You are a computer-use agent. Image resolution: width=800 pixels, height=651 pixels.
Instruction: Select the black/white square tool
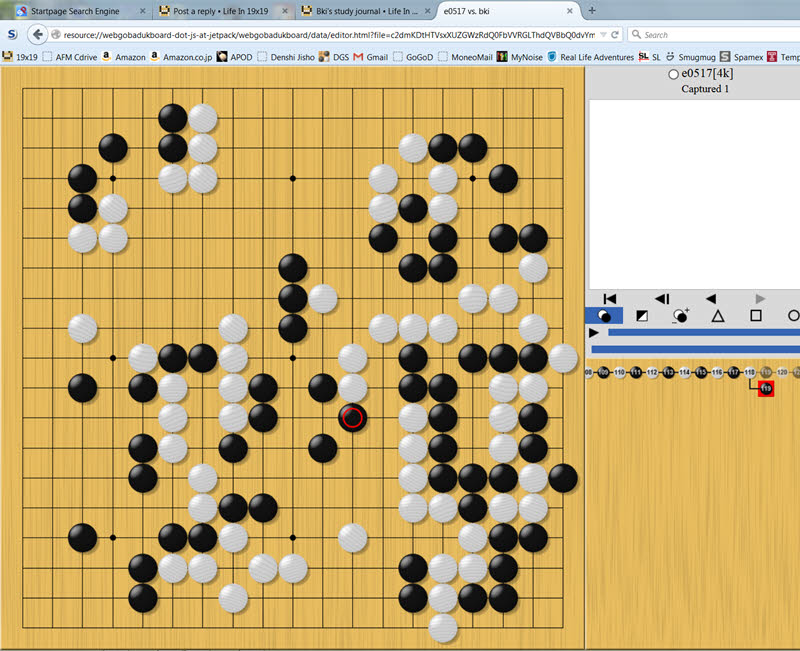pos(642,316)
